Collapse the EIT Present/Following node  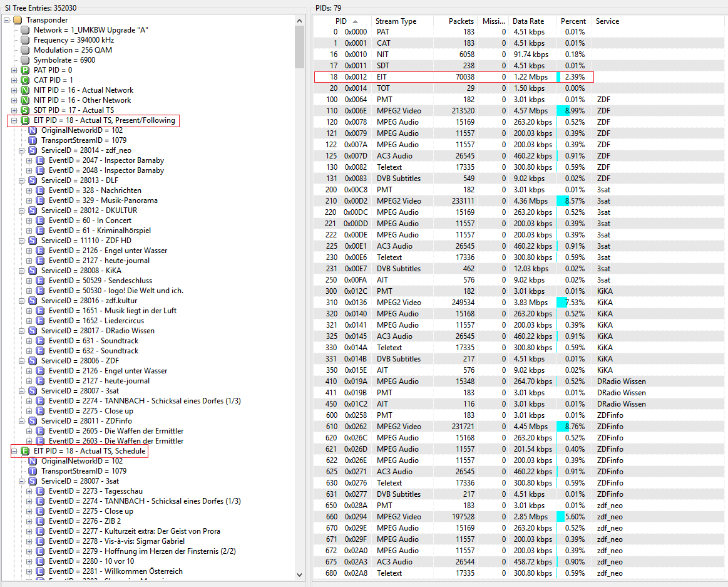(14, 120)
